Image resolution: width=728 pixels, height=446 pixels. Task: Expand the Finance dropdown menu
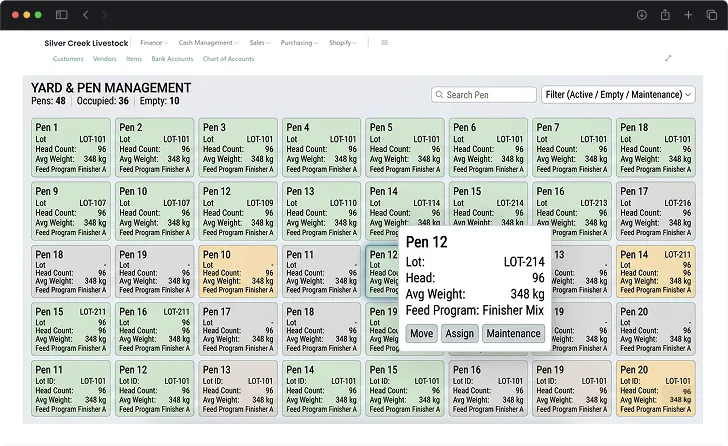154,43
